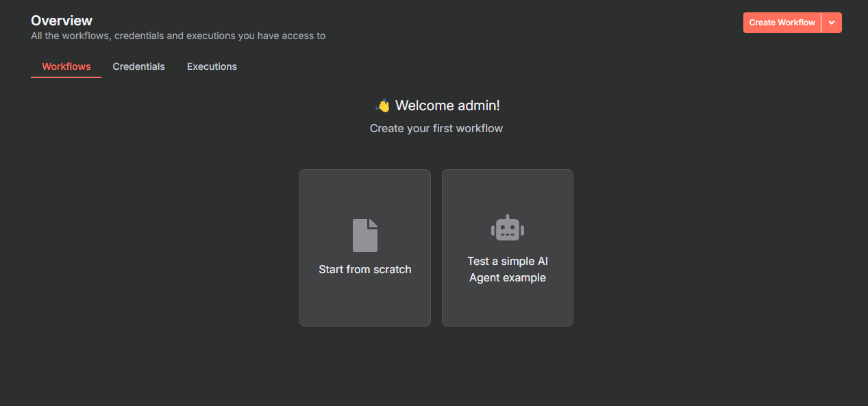Click the Overview page heading
Image resolution: width=868 pixels, height=406 pixels.
click(x=62, y=21)
